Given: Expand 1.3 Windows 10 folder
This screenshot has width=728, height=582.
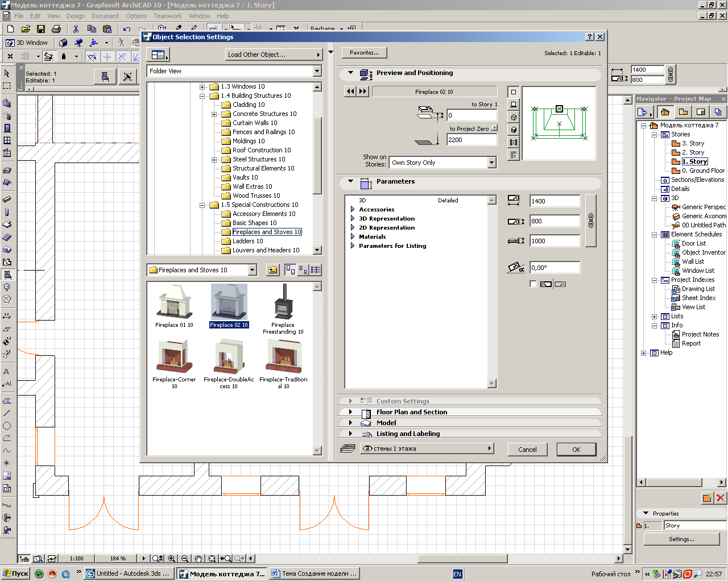Looking at the screenshot, I should point(202,87).
